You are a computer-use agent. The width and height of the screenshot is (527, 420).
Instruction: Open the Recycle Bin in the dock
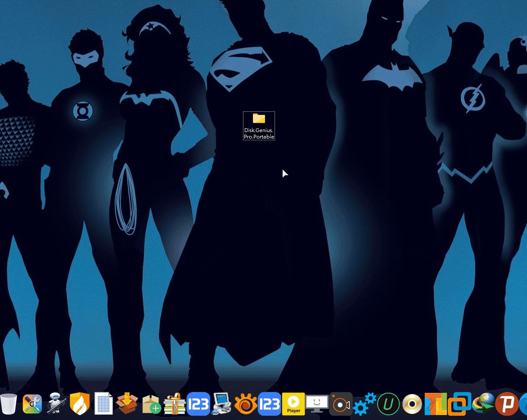(8, 404)
